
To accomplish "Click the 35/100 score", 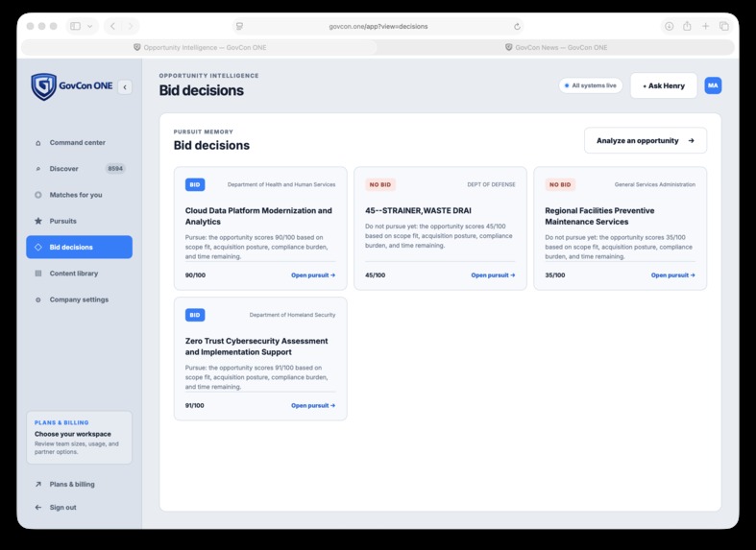I will (x=555, y=275).
